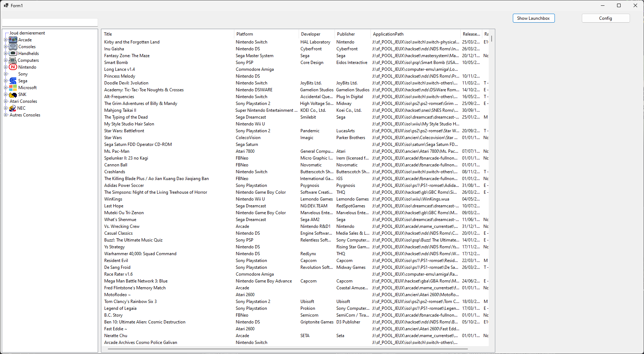Expand the Sega tree node
The height and width of the screenshot is (354, 644).
point(6,81)
